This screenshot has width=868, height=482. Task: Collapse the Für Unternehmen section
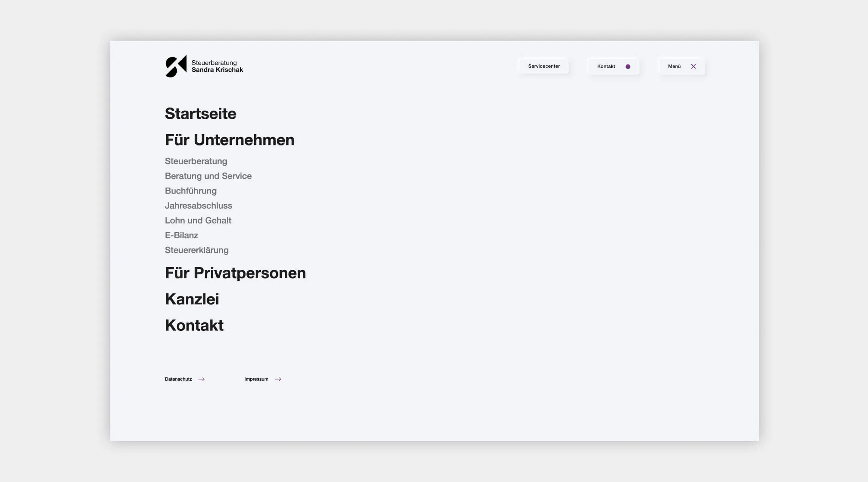click(230, 140)
